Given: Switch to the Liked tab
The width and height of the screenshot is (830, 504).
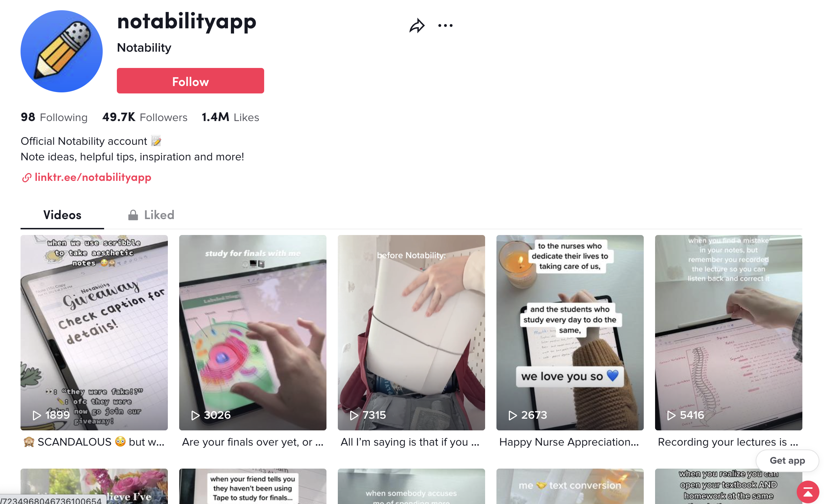Looking at the screenshot, I should click(x=151, y=215).
